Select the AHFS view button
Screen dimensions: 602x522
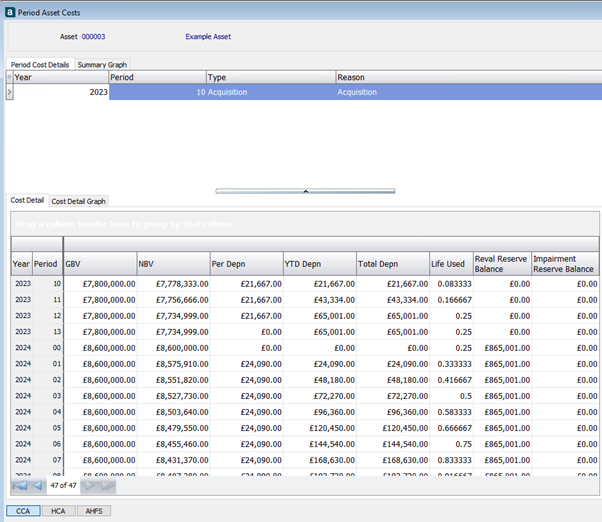(x=94, y=511)
